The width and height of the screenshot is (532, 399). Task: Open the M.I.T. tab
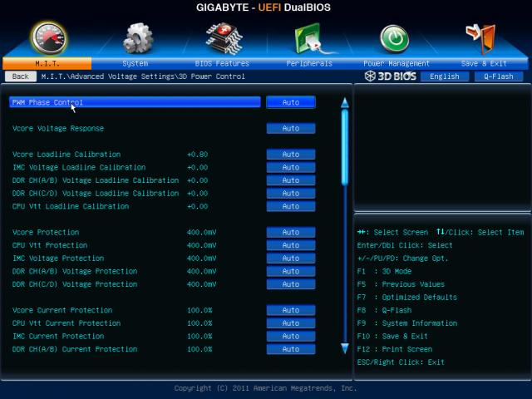click(47, 63)
